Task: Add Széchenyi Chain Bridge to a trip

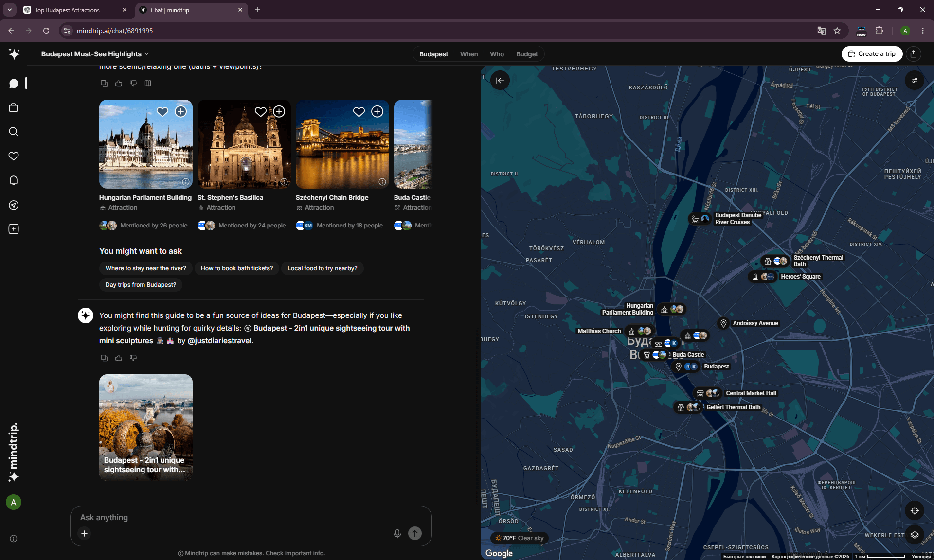Action: (377, 112)
